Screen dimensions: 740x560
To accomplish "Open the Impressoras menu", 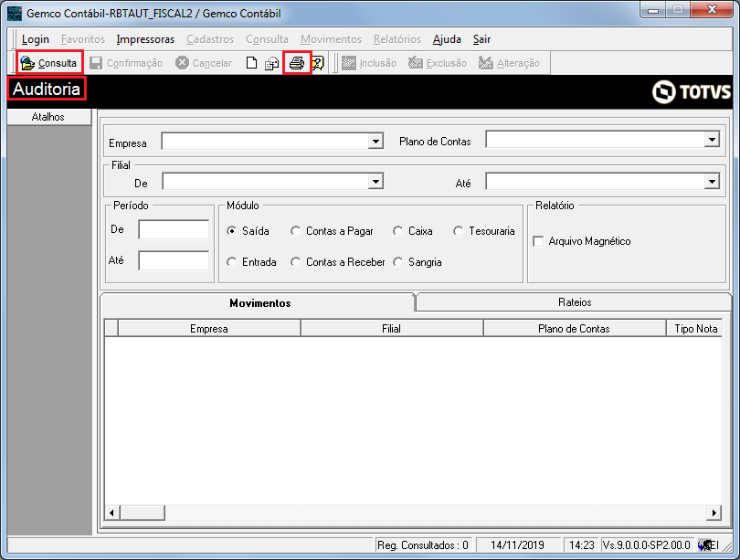I will click(x=145, y=39).
